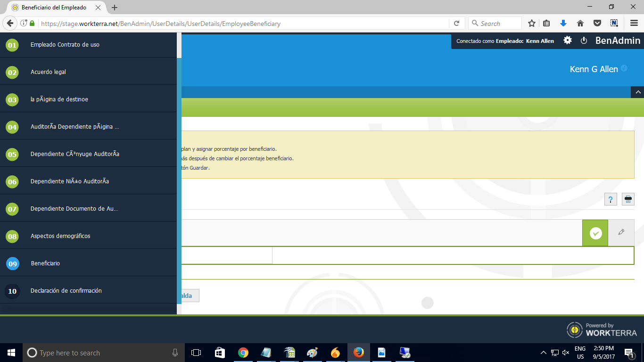This screenshot has width=644, height=362.
Task: Click the volume muted speaker icon
Action: coord(566,353)
